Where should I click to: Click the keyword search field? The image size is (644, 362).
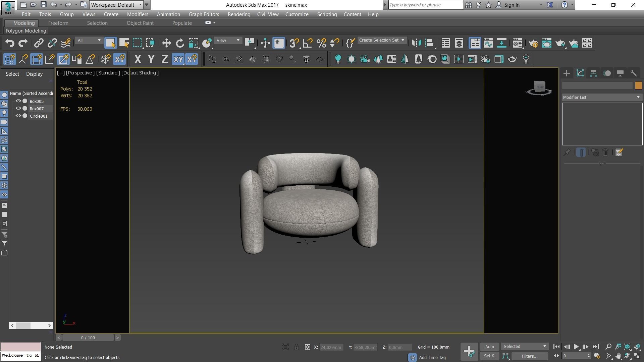(x=426, y=5)
